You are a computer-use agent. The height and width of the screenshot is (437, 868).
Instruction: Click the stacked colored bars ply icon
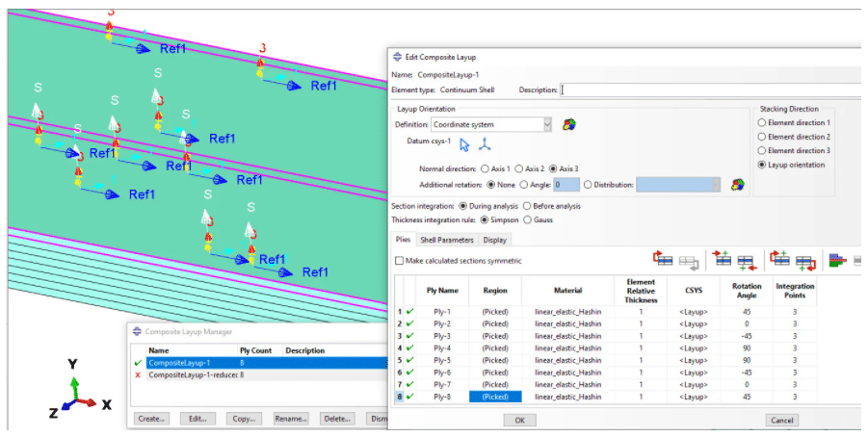[x=836, y=260]
